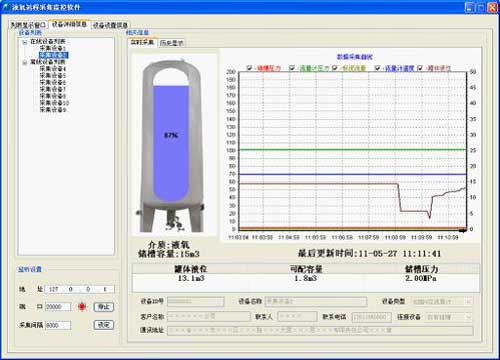Click the red status indicator beside port field

tap(82, 307)
